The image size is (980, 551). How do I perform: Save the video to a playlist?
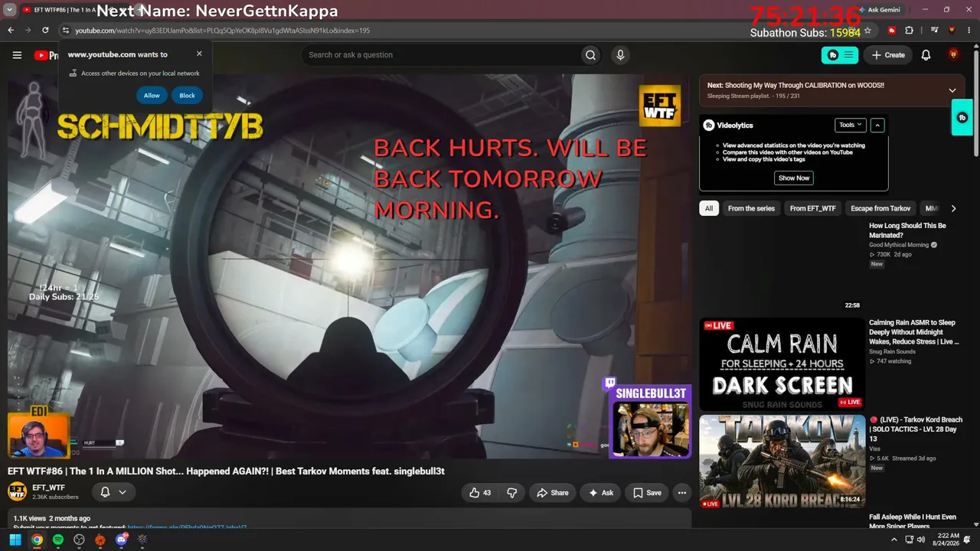pyautogui.click(x=647, y=493)
